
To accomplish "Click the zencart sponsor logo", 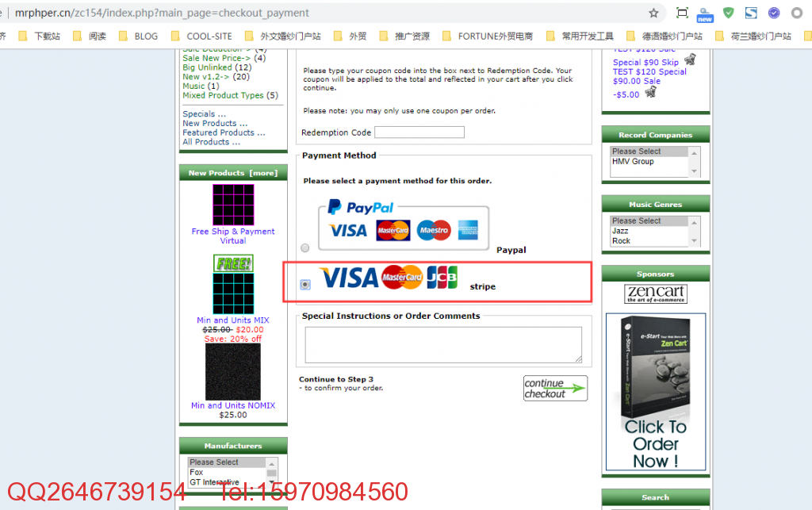I will point(656,293).
